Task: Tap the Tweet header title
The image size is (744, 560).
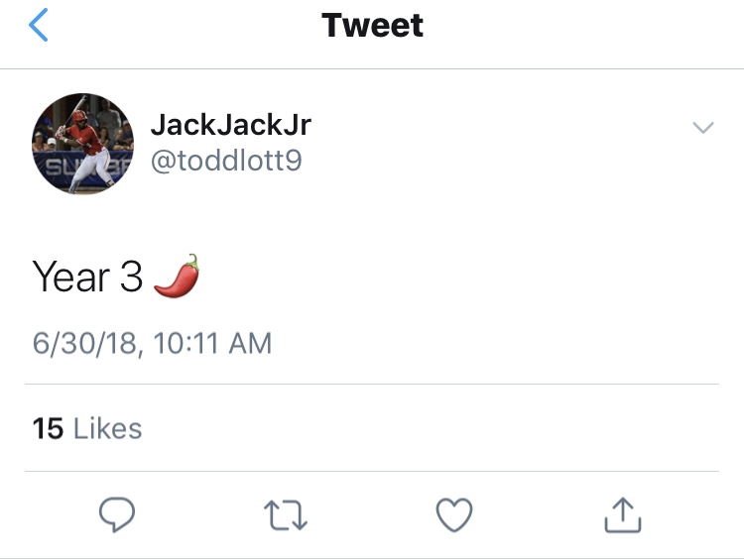Action: 372,26
